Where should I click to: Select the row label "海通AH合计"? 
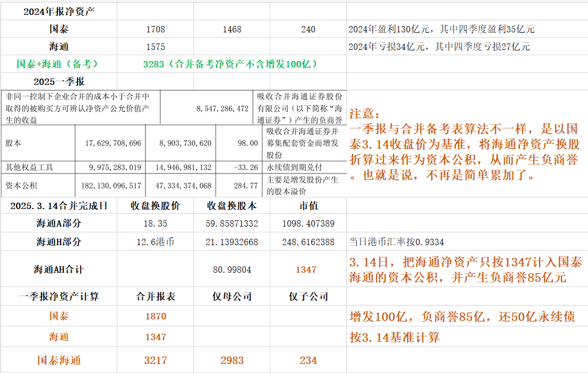click(59, 269)
